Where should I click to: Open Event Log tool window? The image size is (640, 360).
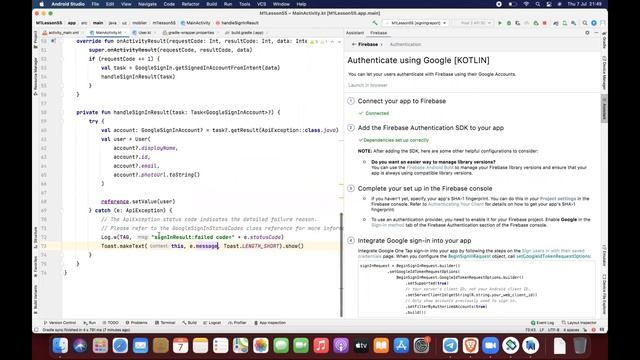[x=542, y=323]
